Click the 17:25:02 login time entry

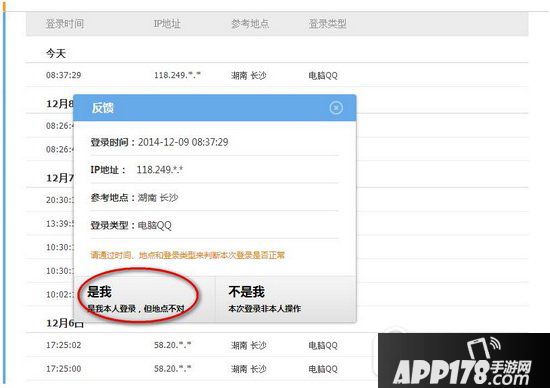(x=63, y=345)
